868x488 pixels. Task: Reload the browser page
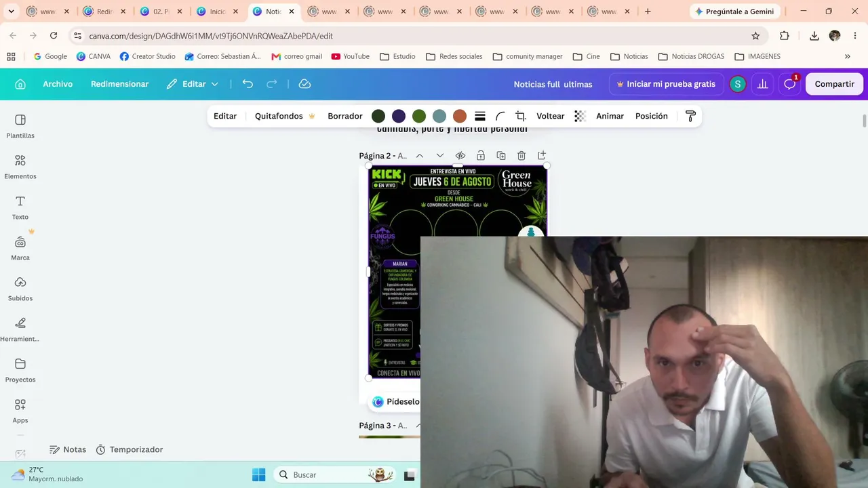tap(54, 36)
